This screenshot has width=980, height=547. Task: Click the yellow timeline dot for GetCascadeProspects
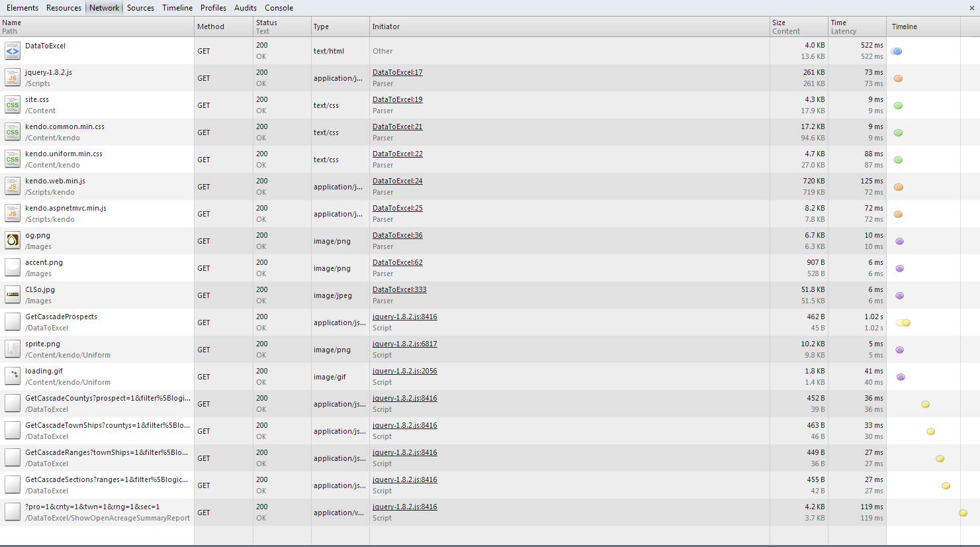click(905, 323)
